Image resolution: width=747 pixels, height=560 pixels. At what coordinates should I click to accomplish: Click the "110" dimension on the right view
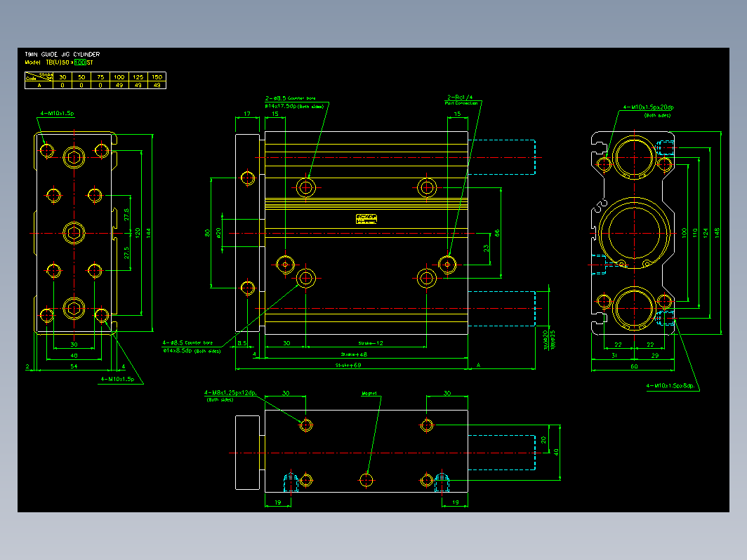pos(694,232)
